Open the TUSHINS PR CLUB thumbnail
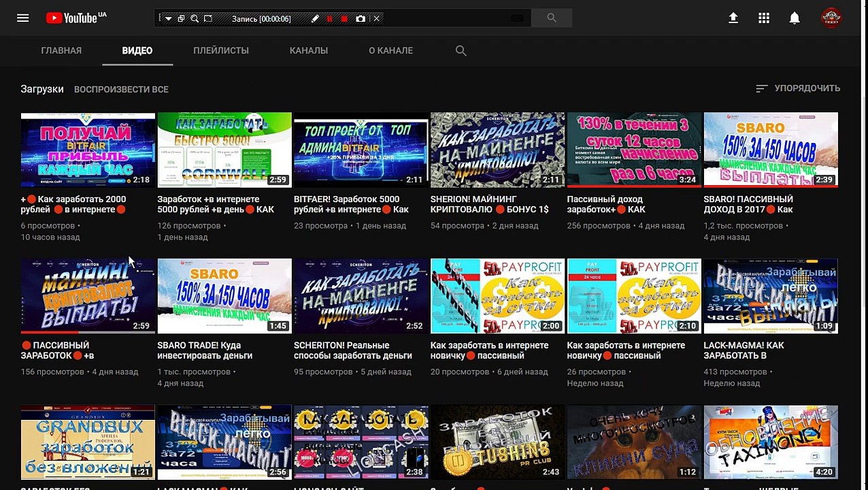 498,442
